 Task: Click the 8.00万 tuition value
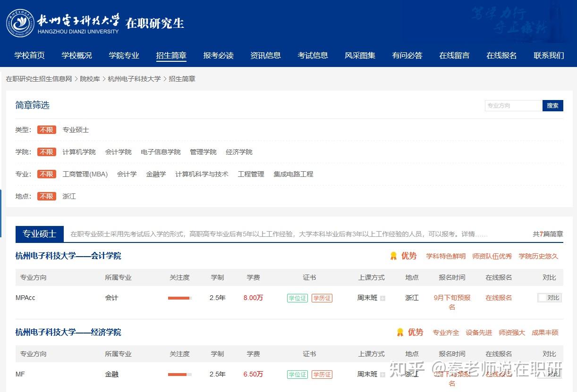(253, 298)
